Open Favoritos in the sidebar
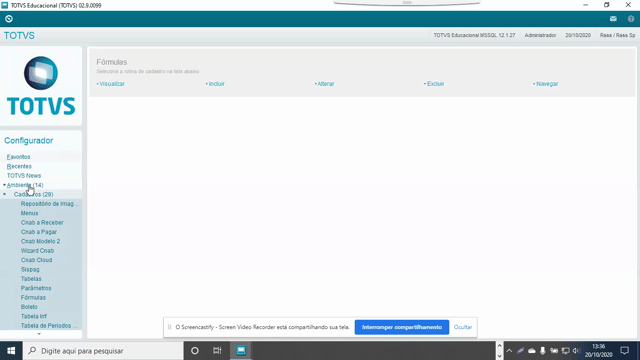The height and width of the screenshot is (360, 640). click(18, 157)
